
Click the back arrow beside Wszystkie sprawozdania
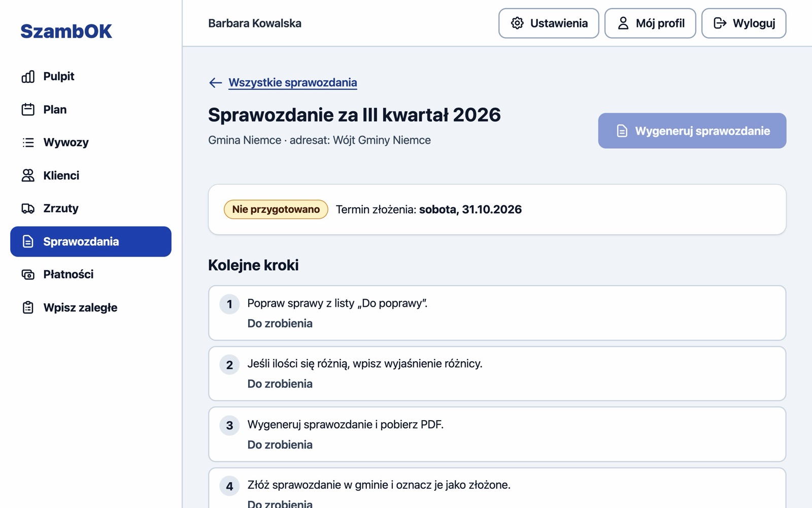click(x=216, y=83)
